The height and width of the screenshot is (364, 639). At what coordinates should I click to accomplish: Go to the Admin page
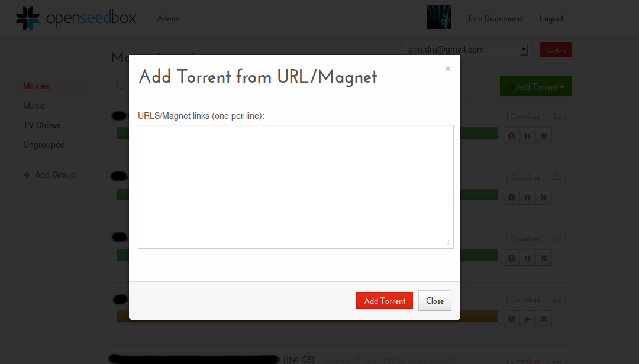click(168, 18)
